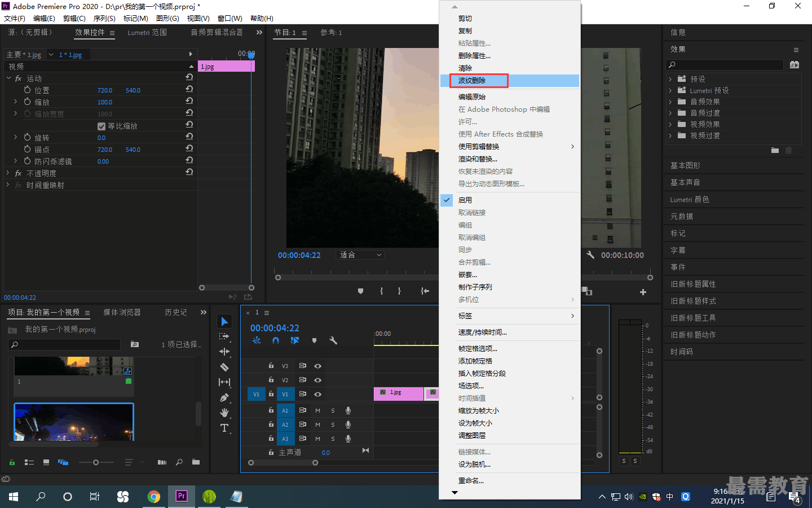
Task: Open program monitor button editor plus
Action: click(643, 292)
